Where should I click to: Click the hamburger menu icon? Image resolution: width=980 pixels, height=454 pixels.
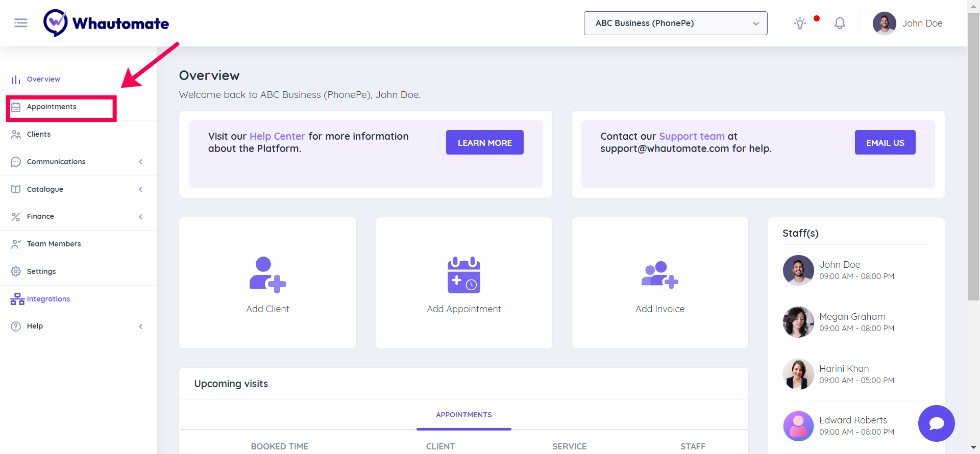click(21, 23)
